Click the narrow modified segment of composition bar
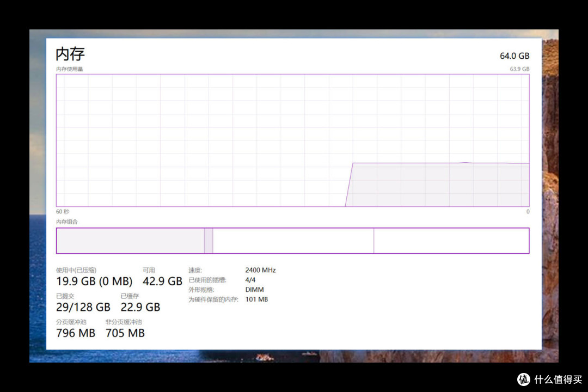The image size is (588, 392). point(209,241)
